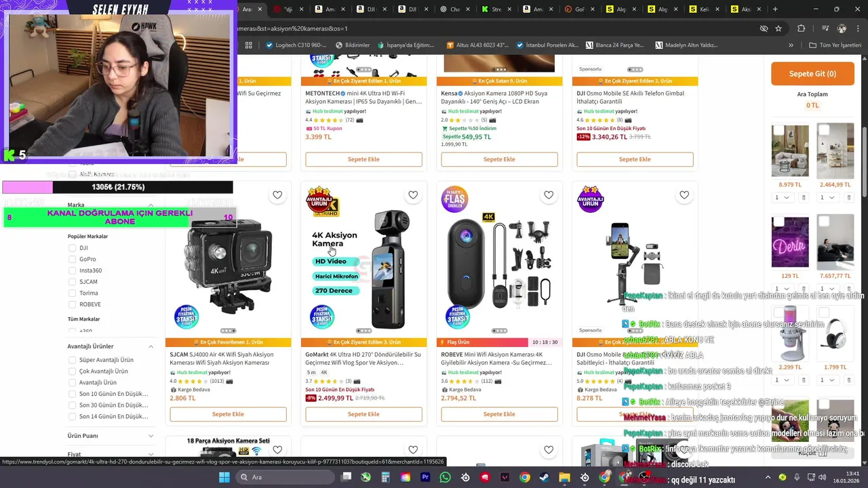Click Sepete Git (0) button
This screenshot has height=488, width=868.
coord(812,74)
